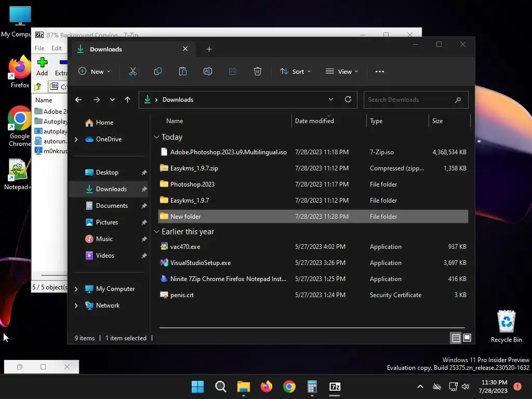Collapse the Earlier this year group
532x399 pixels.
coord(156,232)
